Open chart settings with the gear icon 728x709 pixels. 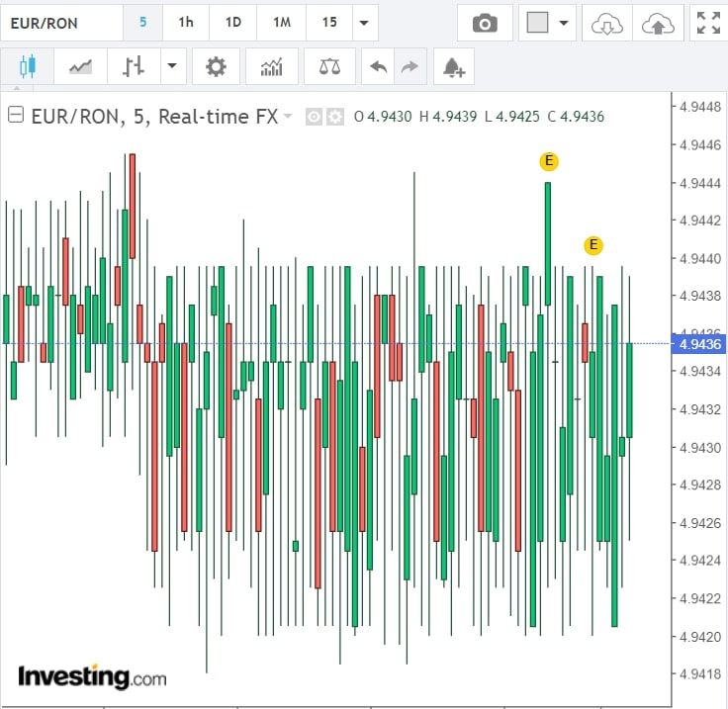(216, 67)
